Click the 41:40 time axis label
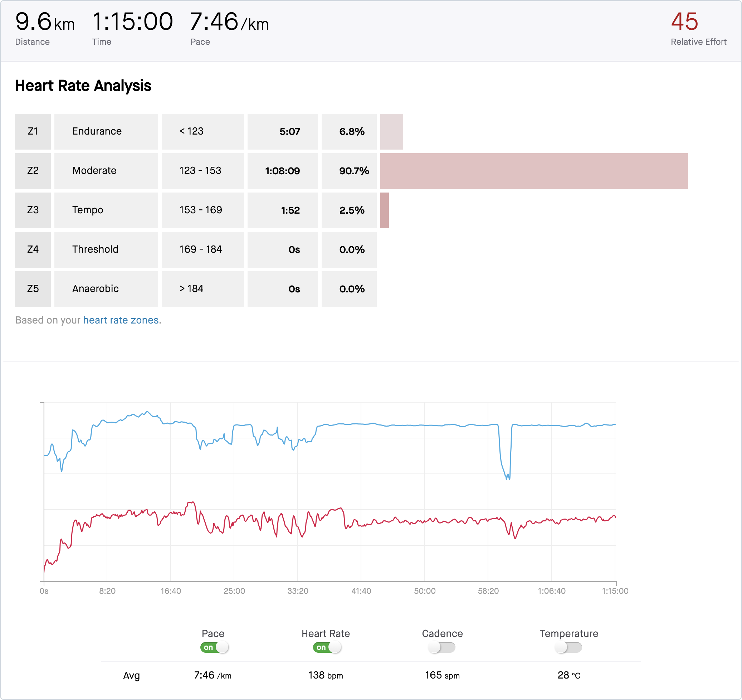 (361, 590)
